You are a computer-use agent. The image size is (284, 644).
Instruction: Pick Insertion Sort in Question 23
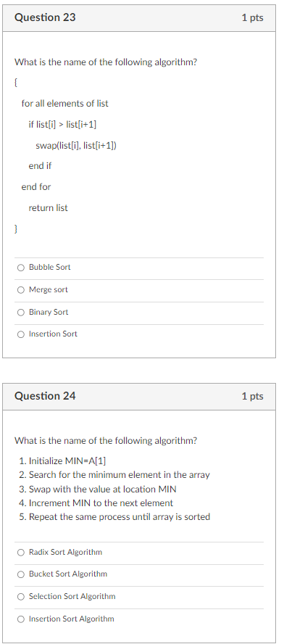pyautogui.click(x=21, y=334)
